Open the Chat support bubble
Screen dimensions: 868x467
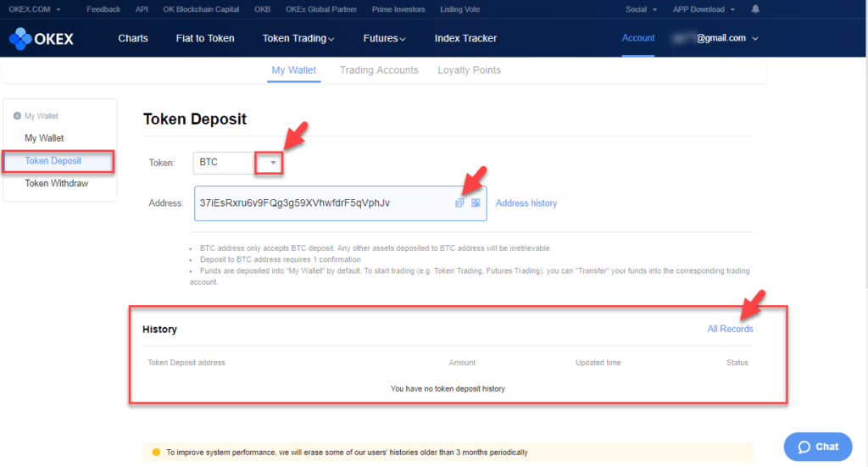(x=818, y=447)
